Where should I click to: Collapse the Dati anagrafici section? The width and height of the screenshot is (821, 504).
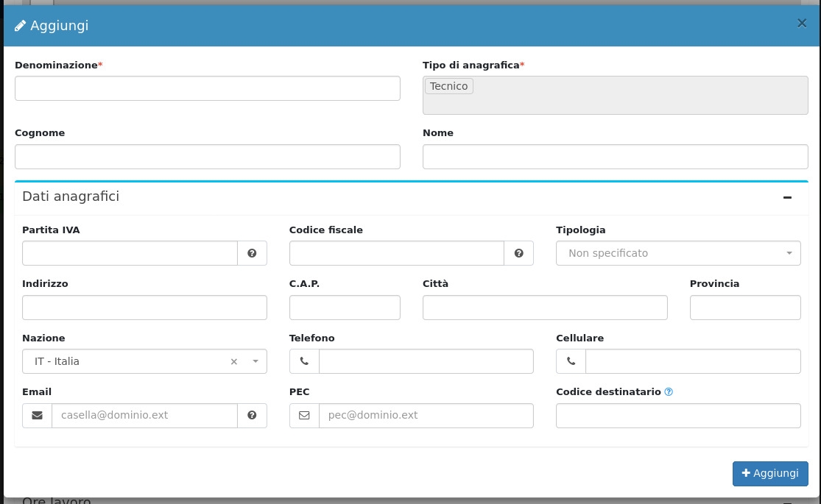tap(787, 197)
